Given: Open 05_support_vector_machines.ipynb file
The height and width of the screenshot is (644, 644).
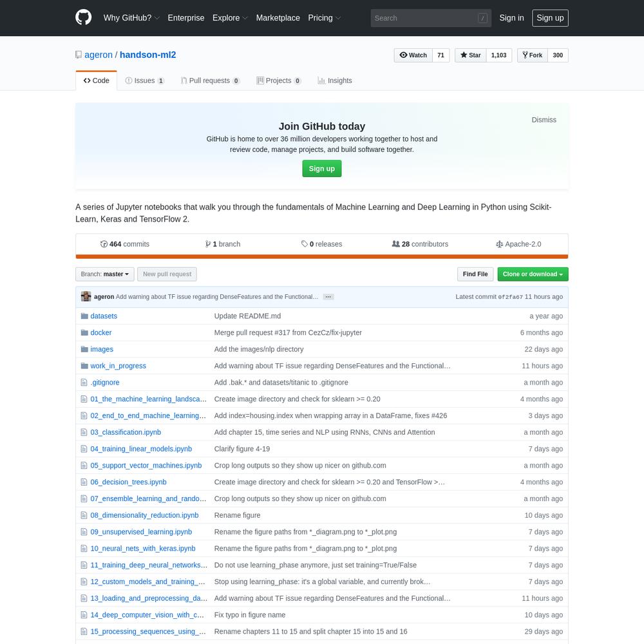Looking at the screenshot, I should click(x=146, y=466).
